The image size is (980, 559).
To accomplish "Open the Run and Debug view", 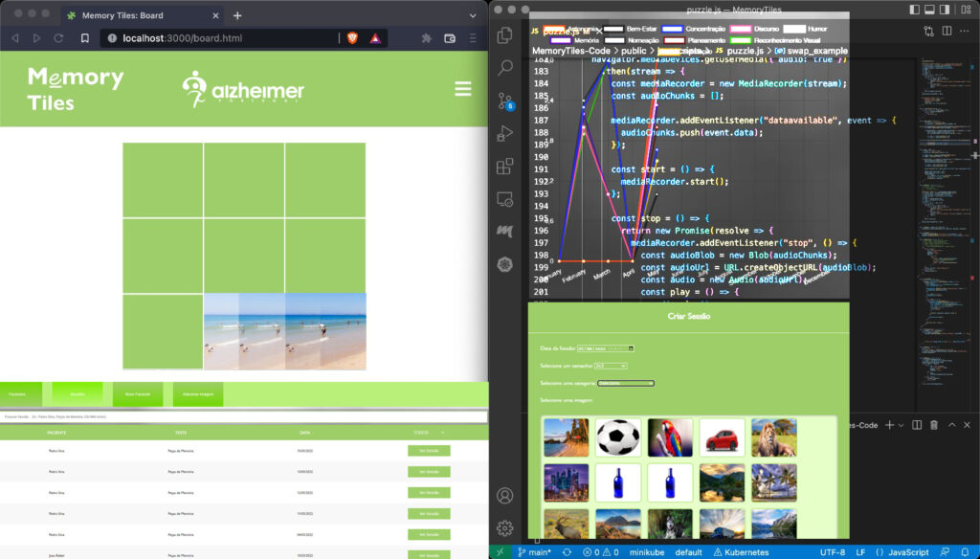I will click(505, 134).
